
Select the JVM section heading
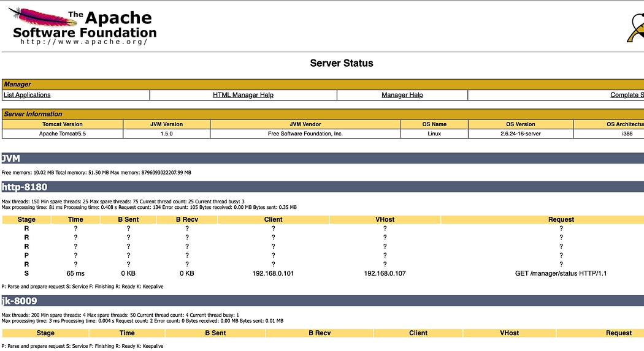12,158
